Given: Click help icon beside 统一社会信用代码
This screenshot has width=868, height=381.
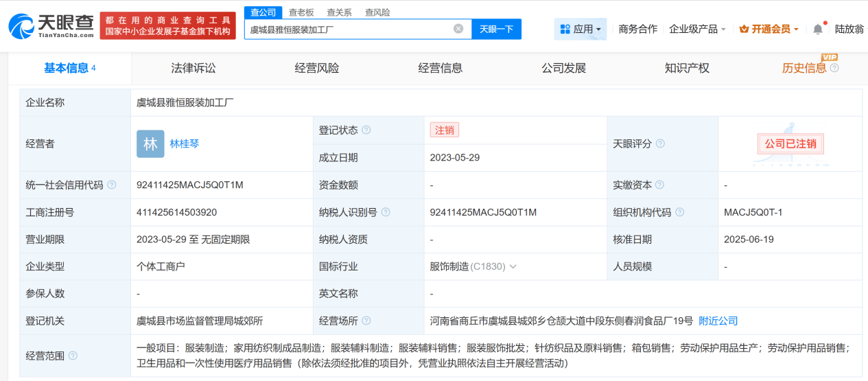Looking at the screenshot, I should (x=112, y=185).
